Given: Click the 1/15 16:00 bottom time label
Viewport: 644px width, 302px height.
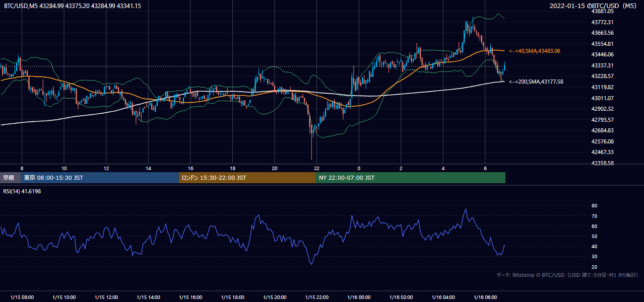Looking at the screenshot, I should tap(190, 297).
